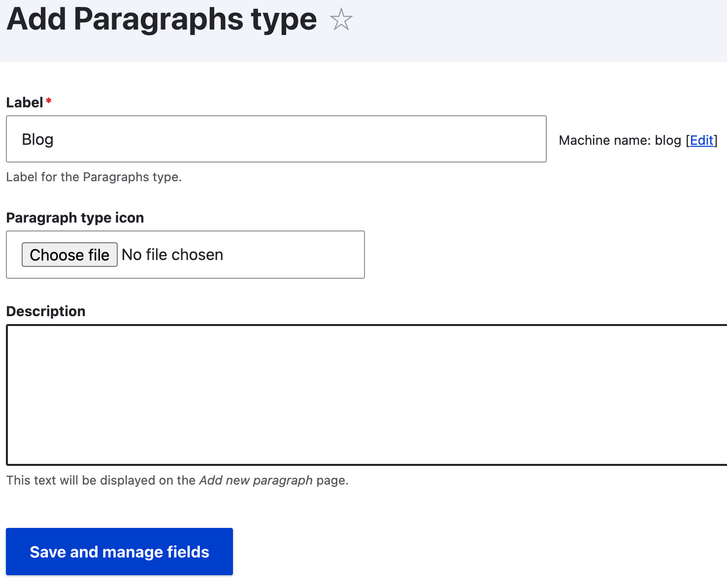Click the Description heading label
The image size is (727, 588).
45,311
